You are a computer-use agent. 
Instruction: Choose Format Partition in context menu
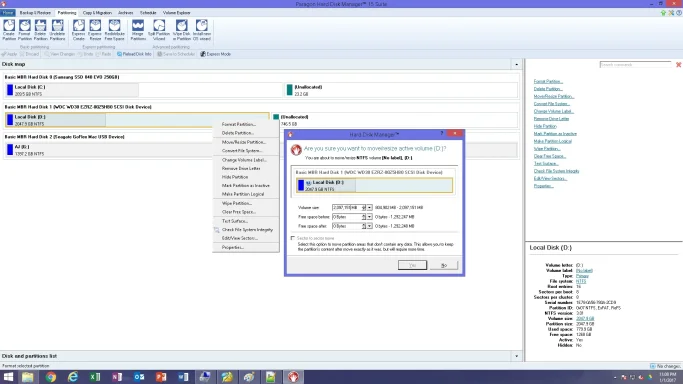click(246, 124)
